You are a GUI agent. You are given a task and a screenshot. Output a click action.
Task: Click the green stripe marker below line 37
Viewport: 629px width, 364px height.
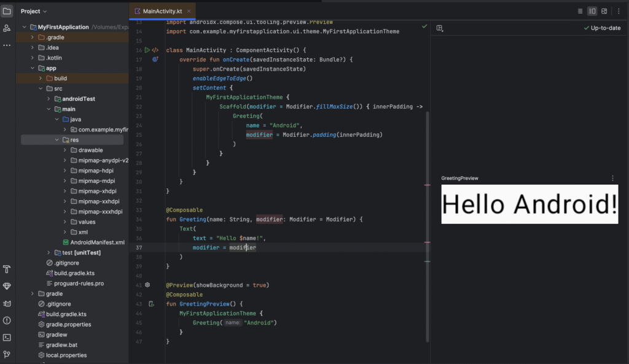(x=428, y=261)
